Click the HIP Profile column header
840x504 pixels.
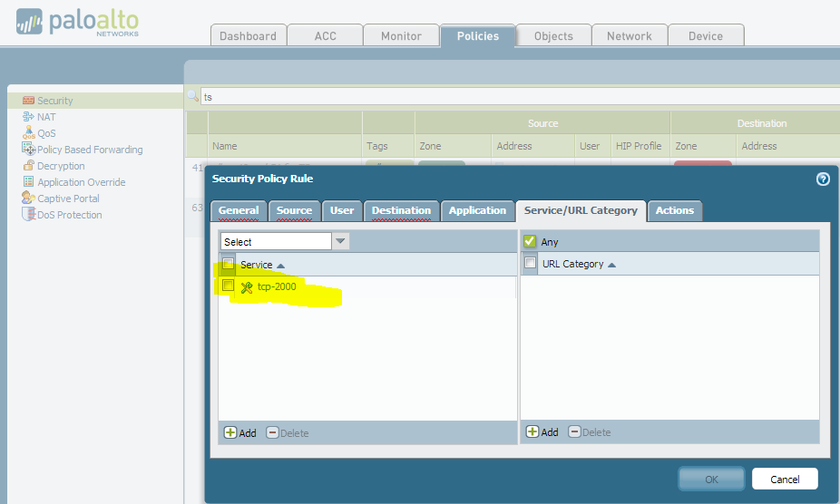pyautogui.click(x=640, y=146)
